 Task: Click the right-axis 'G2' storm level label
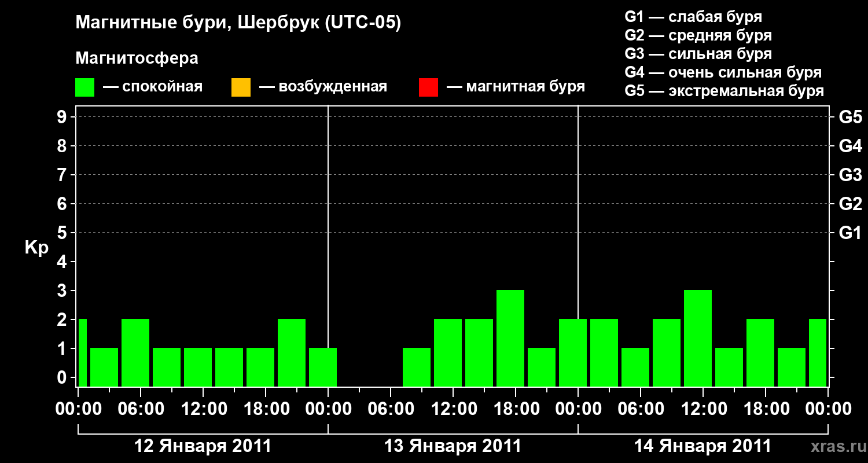[x=851, y=204]
